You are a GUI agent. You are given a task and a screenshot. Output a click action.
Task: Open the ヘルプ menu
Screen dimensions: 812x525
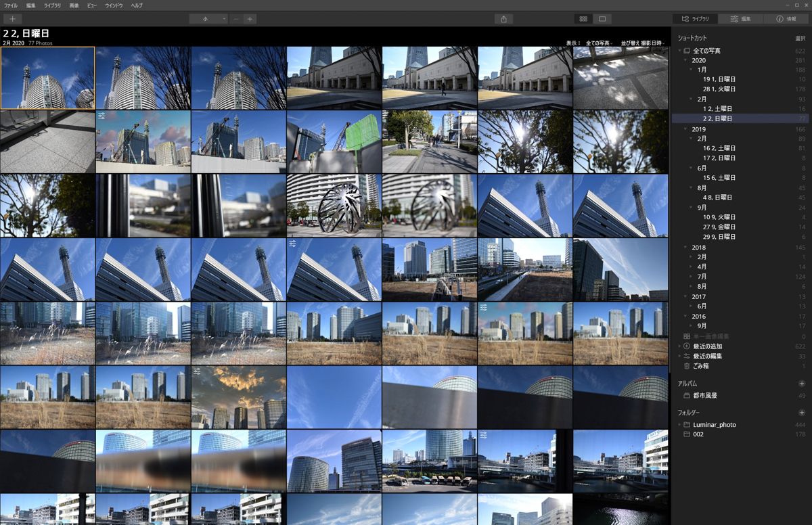point(136,5)
